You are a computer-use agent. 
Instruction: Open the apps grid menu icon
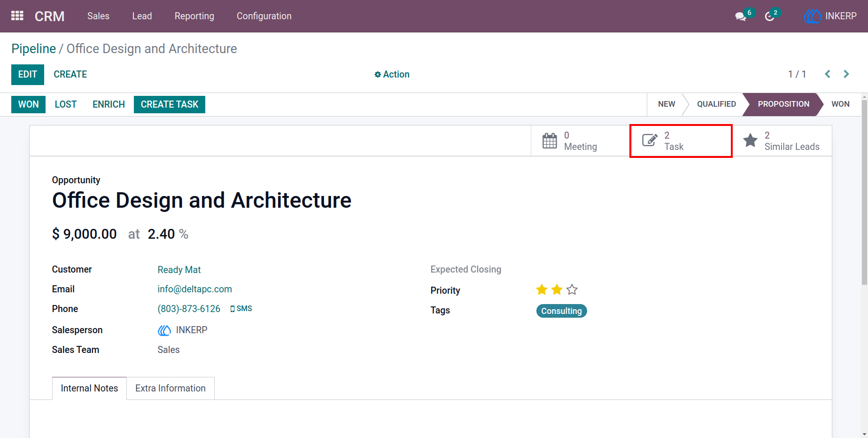(x=17, y=16)
